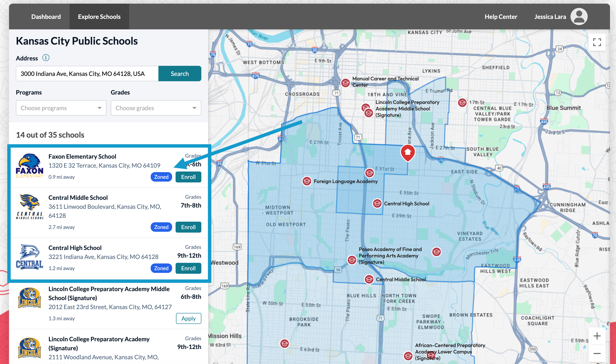Image resolution: width=616 pixels, height=364 pixels.
Task: Click the Central Middle School map marker
Action: (369, 280)
